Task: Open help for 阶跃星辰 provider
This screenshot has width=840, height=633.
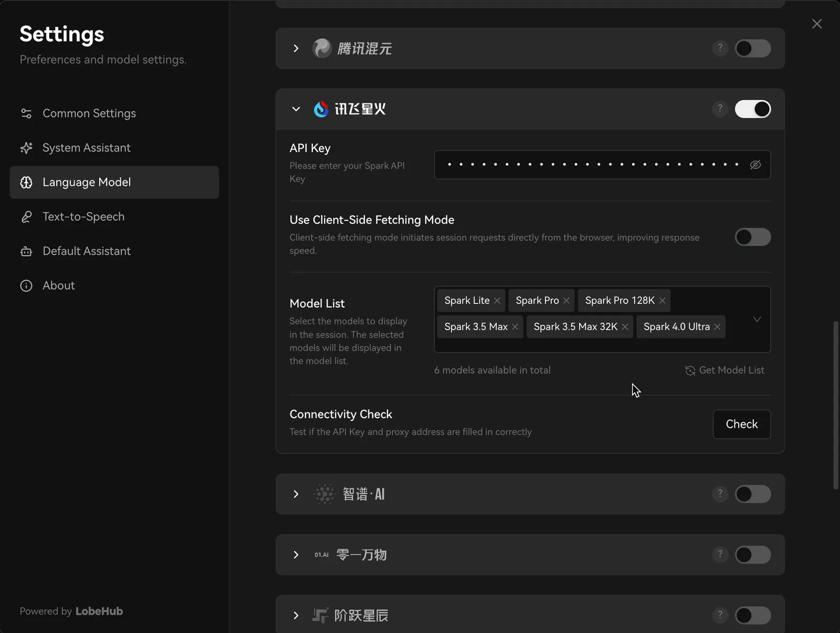Action: (720, 615)
